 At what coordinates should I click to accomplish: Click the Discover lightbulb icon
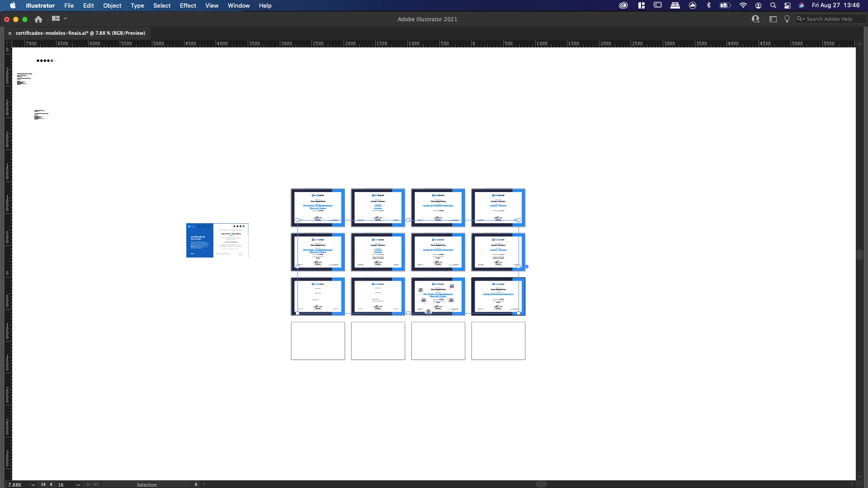[787, 19]
